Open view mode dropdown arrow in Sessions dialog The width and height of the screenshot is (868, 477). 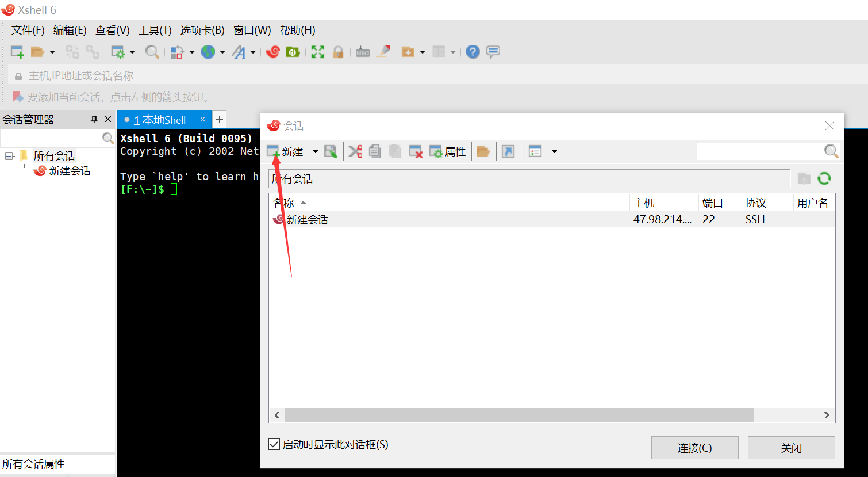[x=554, y=151]
